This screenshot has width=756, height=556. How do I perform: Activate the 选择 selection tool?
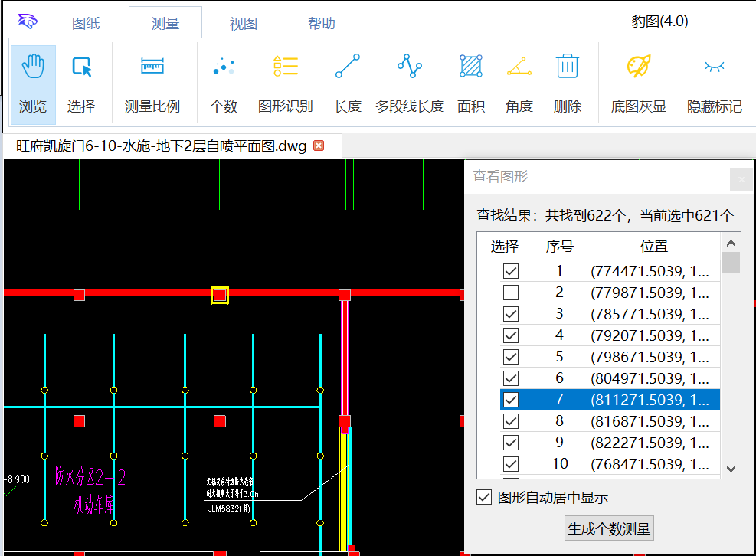(x=81, y=85)
